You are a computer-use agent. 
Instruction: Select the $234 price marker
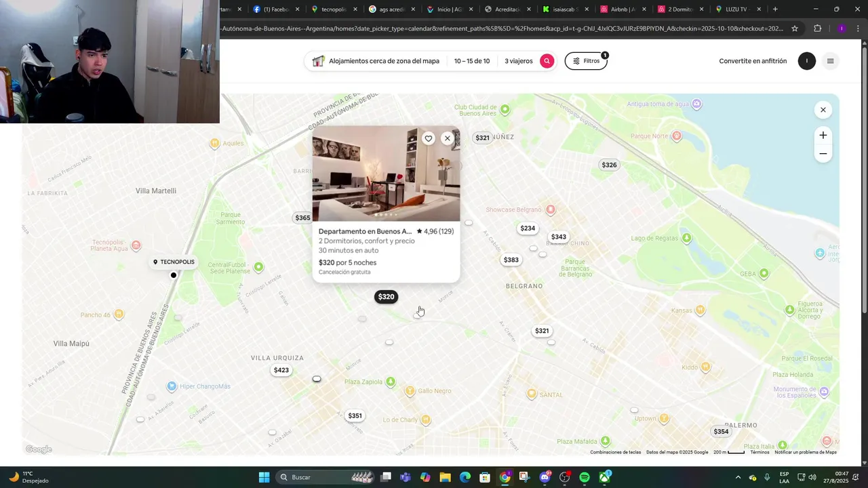(x=528, y=228)
